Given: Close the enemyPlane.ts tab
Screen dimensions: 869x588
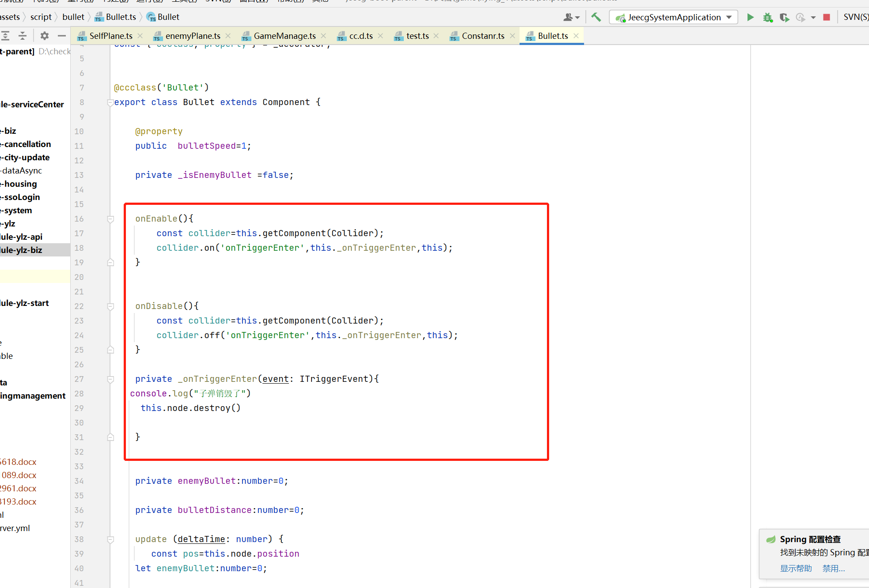Looking at the screenshot, I should [228, 36].
